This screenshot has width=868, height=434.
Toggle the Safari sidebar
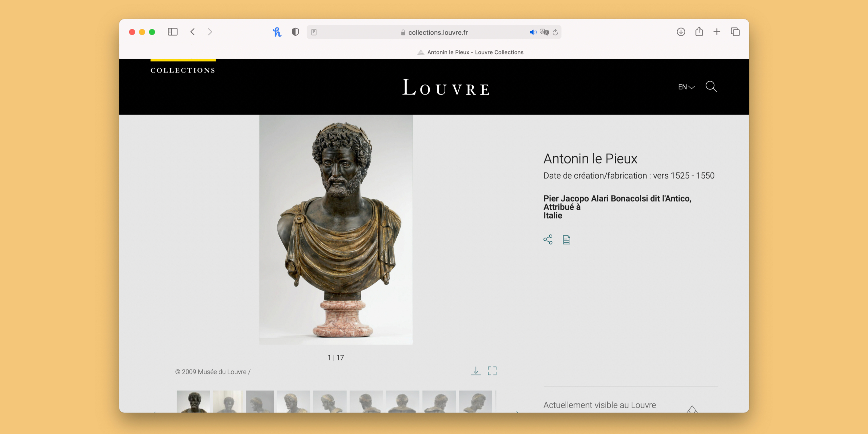pyautogui.click(x=173, y=32)
